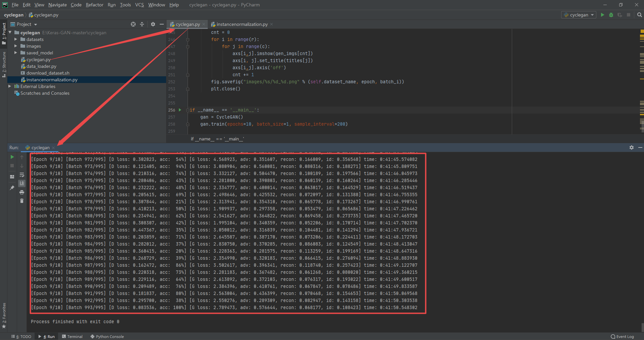Start debugging with the green bug icon

611,15
